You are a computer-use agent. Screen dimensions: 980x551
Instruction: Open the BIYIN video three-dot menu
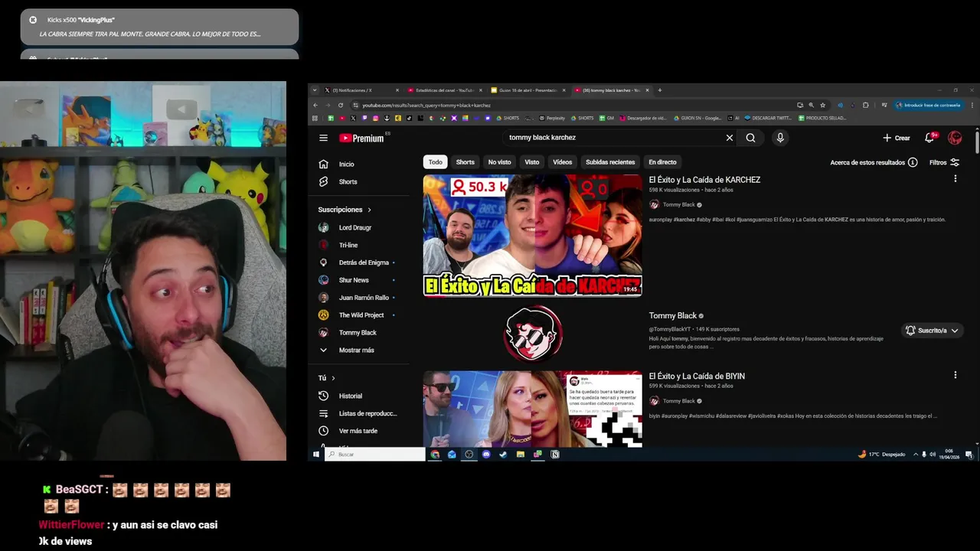(x=955, y=375)
